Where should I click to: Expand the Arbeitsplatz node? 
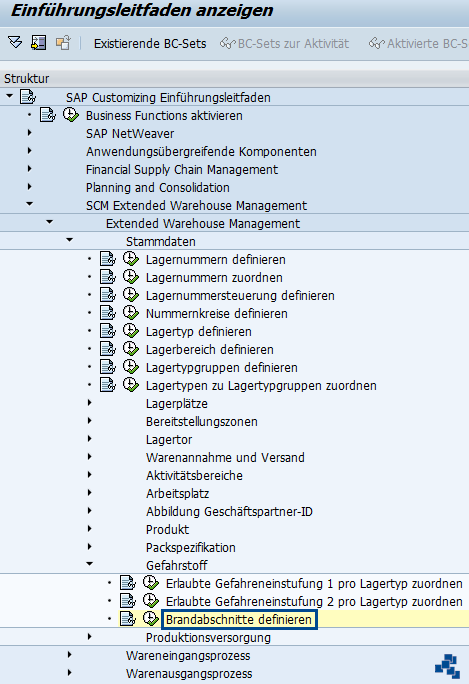[89, 492]
